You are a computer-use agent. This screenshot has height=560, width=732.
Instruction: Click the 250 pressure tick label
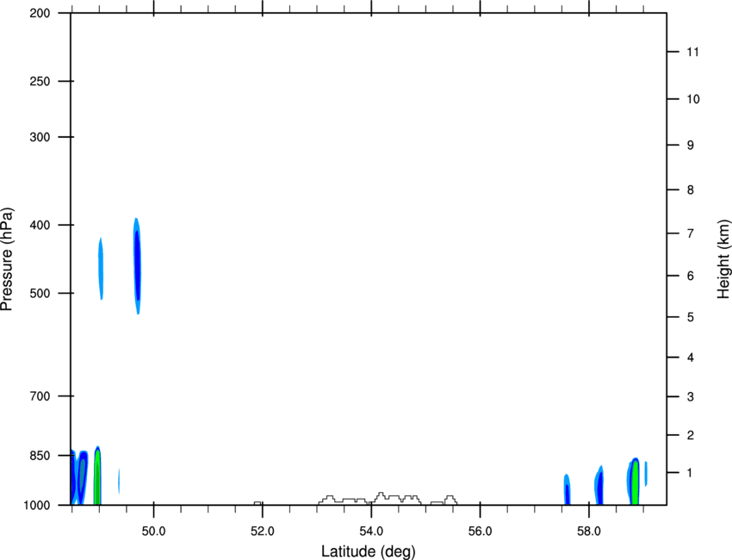(40, 81)
